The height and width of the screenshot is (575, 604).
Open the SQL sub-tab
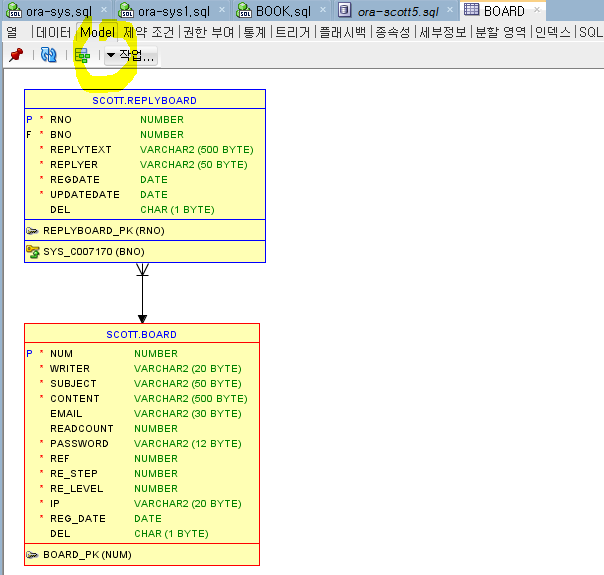click(591, 32)
